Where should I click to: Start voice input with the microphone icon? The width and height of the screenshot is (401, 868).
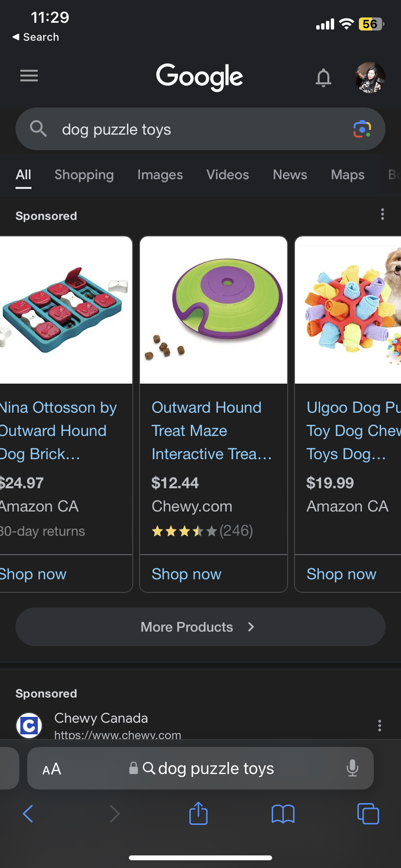pos(352,768)
